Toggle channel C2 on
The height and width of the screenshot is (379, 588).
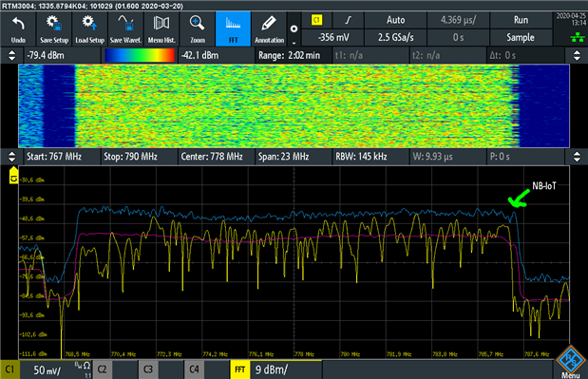point(102,370)
